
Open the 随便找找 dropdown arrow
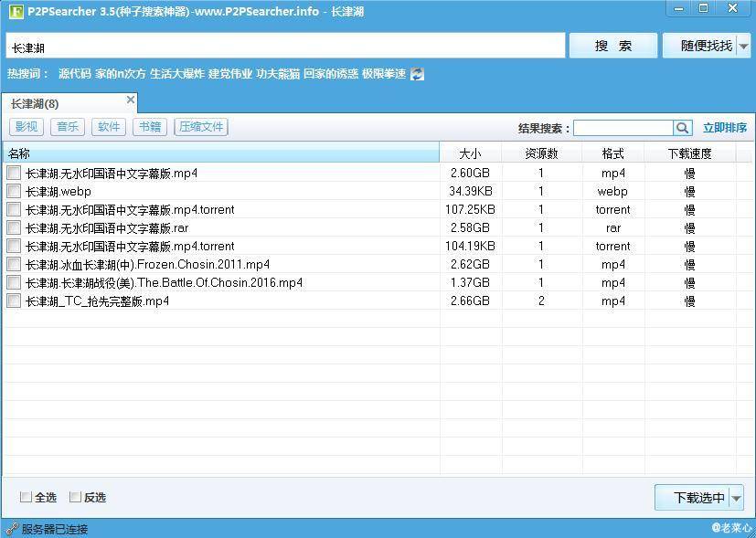[x=743, y=47]
